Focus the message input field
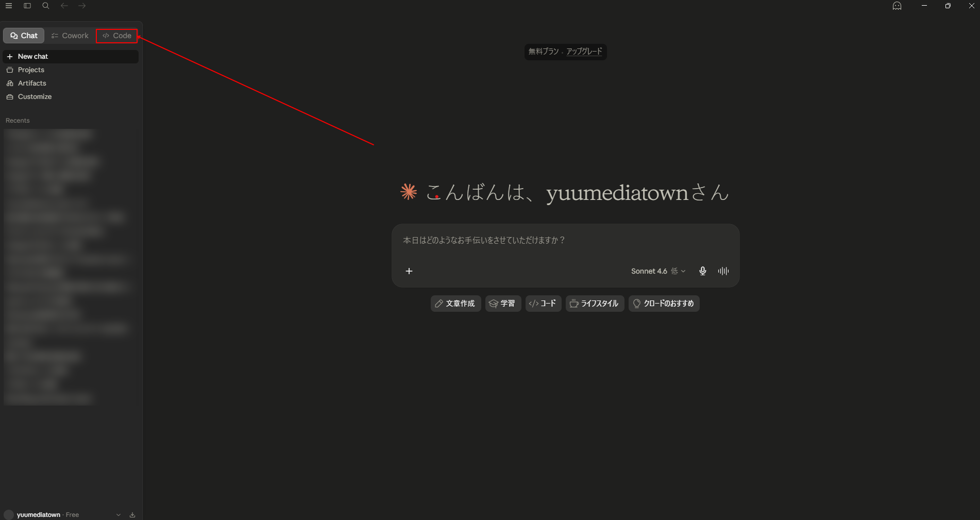The width and height of the screenshot is (980, 520). 565,240
